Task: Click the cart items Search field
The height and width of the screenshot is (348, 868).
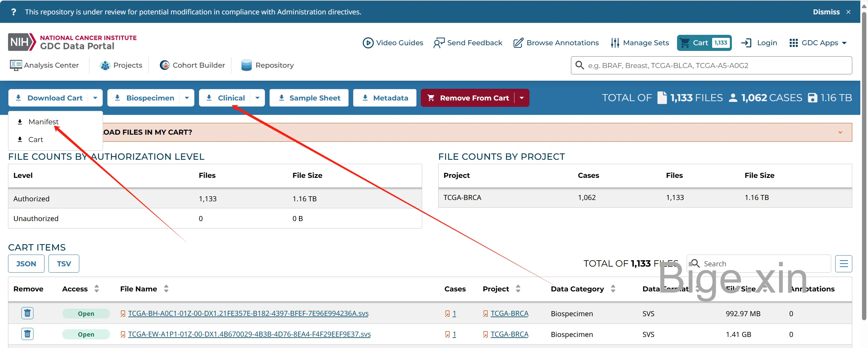Action: click(x=759, y=264)
